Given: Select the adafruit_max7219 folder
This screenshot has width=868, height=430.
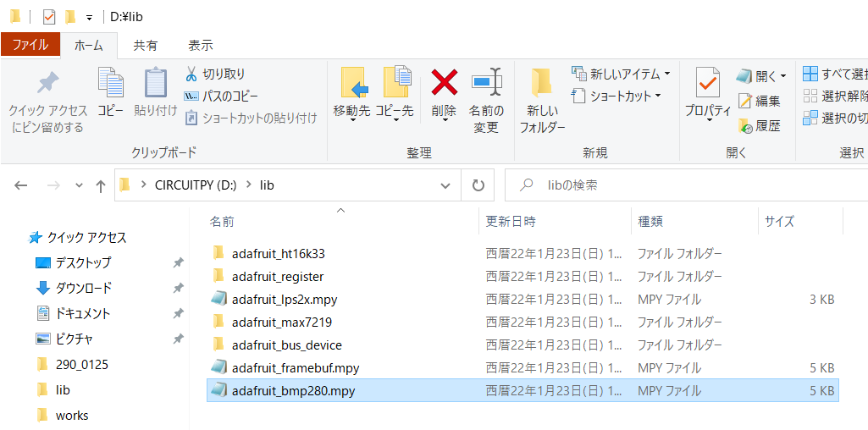Looking at the screenshot, I should pos(282,322).
